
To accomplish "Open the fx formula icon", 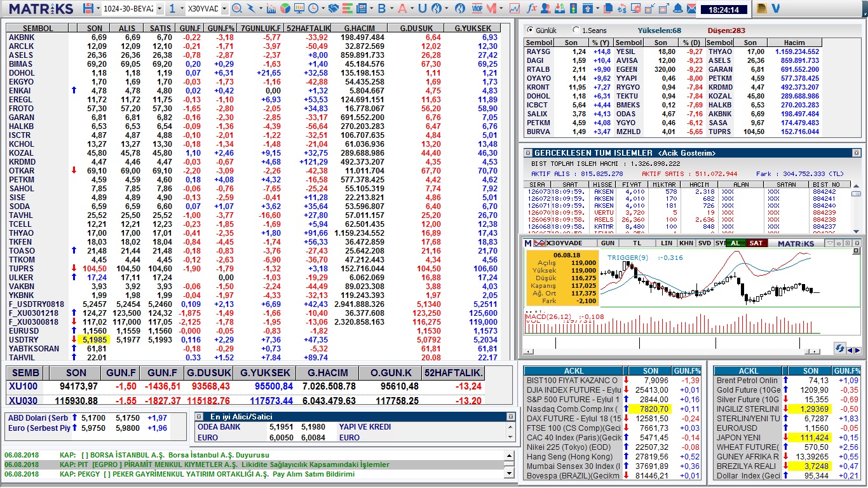I will 532,8.
